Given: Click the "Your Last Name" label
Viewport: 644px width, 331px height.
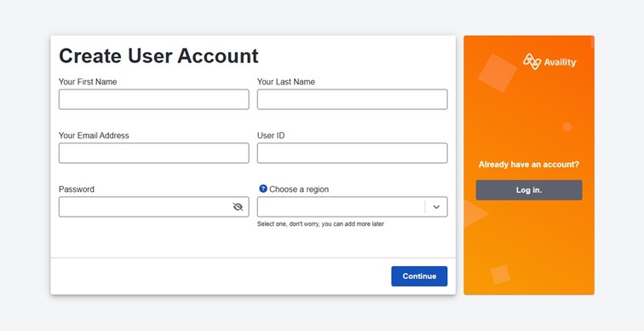Looking at the screenshot, I should click(286, 82).
